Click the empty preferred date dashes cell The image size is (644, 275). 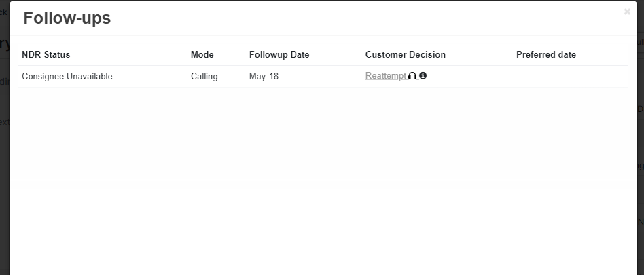pos(519,77)
